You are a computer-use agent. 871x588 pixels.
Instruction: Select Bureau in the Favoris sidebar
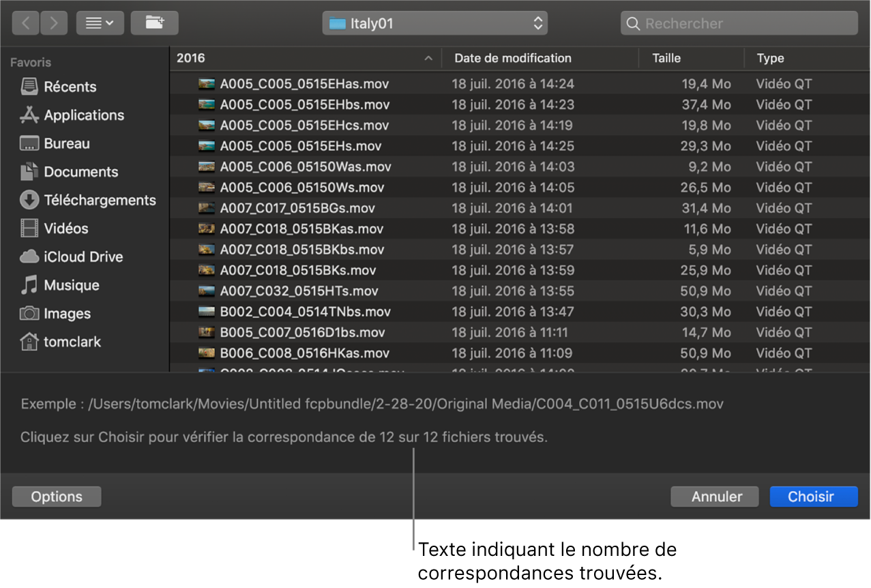(x=66, y=144)
